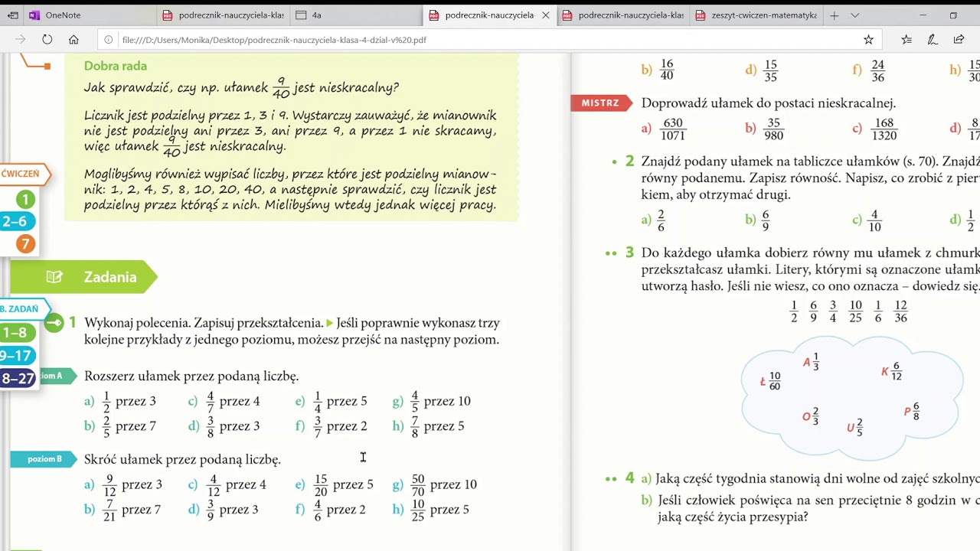Click letter U with 2/5 in cloud
This screenshot has width=980, height=551.
point(855,428)
